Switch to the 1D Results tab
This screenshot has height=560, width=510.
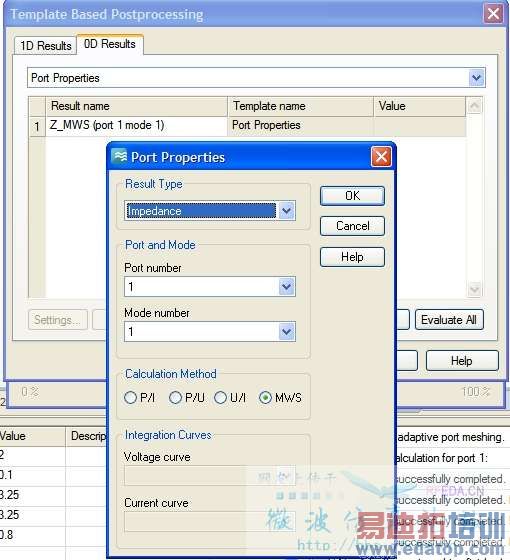(x=45, y=46)
